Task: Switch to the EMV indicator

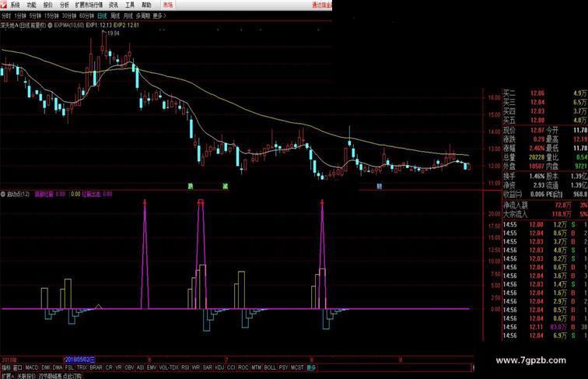Action: pos(152,368)
